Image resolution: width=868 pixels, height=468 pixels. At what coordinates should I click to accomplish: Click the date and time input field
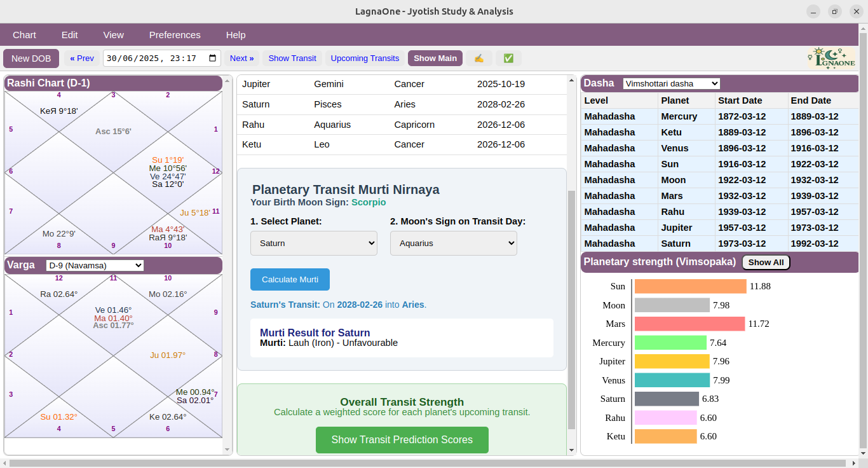pyautogui.click(x=162, y=59)
